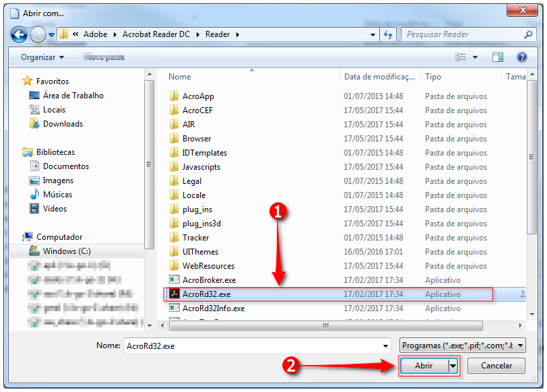Expand the view options dropdown arrow

475,57
